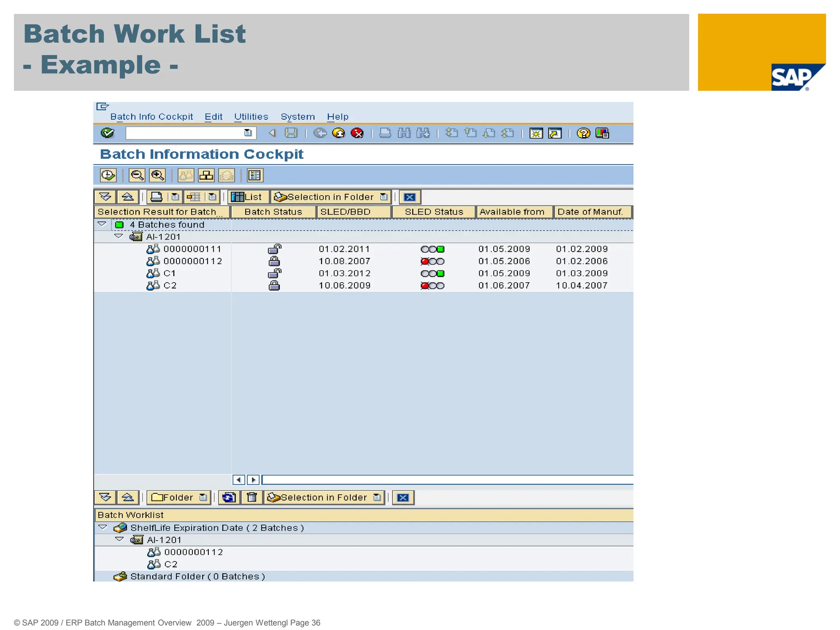The image size is (840, 630).
Task: Click the Refresh icon in worklist toolbar
Action: 229,498
